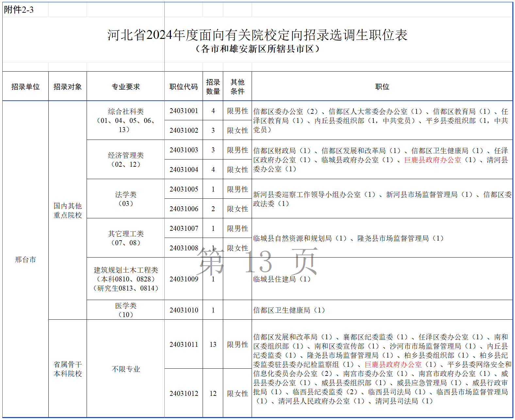
Task: Select quantity 12 in row 24031012
Action: (x=213, y=394)
